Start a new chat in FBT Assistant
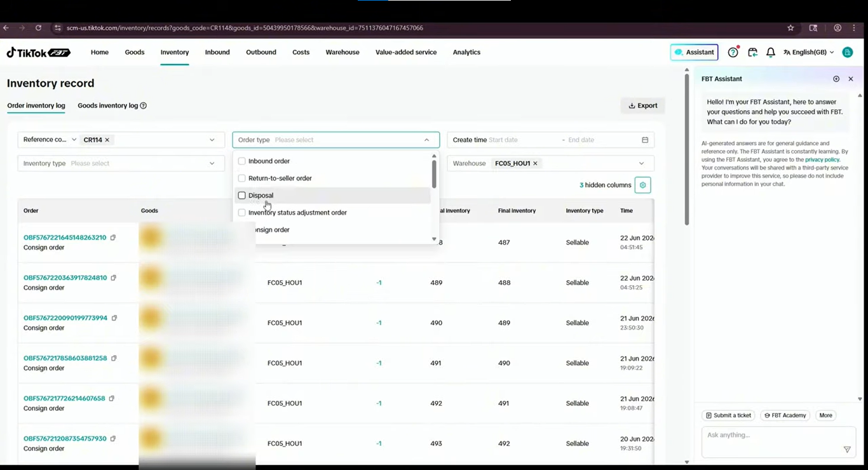Viewport: 868px width, 470px height. pyautogui.click(x=836, y=79)
